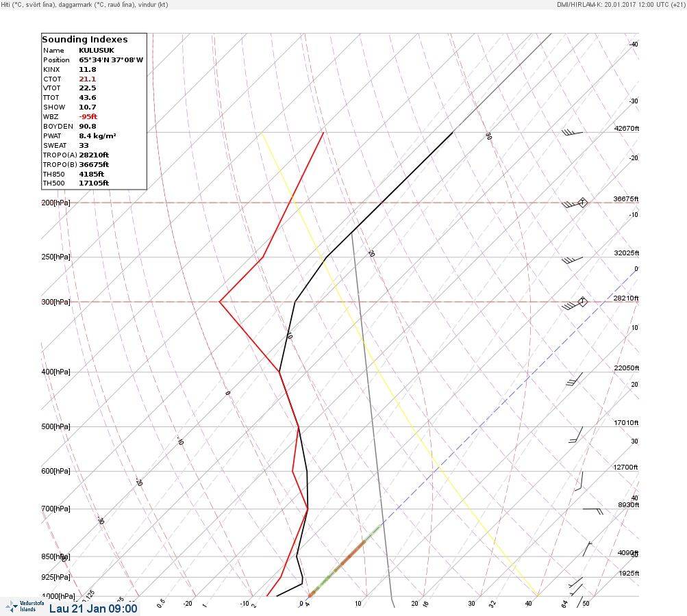This screenshot has height=616, width=687.
Task: Click the VTOT value 22.5
Action: (x=88, y=88)
